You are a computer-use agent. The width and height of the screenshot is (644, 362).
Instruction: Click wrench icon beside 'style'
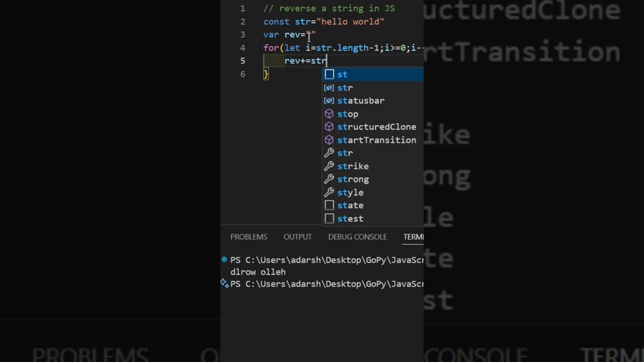click(329, 192)
